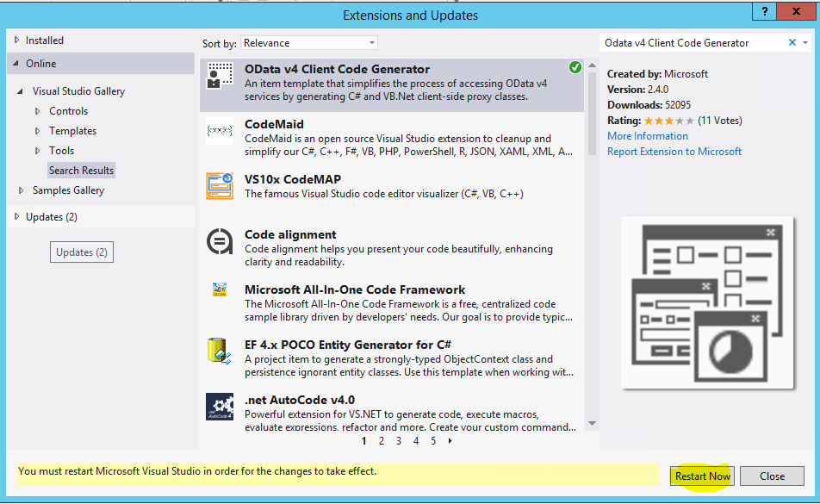820x504 pixels.
Task: Select the VS10x CodeMAP title
Action: click(x=292, y=179)
